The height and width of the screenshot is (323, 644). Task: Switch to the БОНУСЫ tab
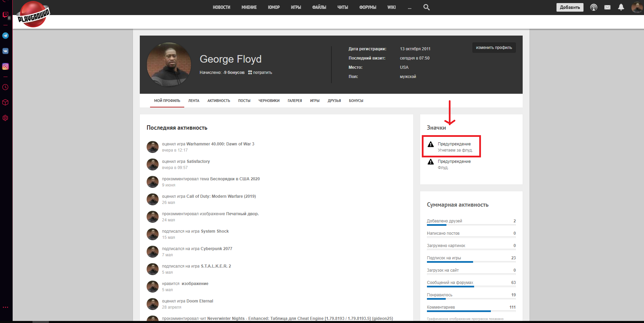tap(356, 101)
